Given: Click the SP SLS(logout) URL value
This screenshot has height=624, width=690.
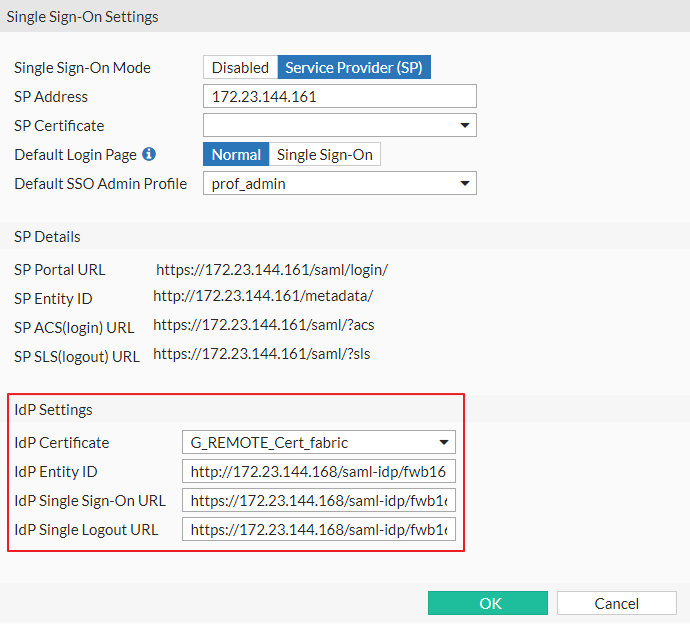Looking at the screenshot, I should 262,354.
